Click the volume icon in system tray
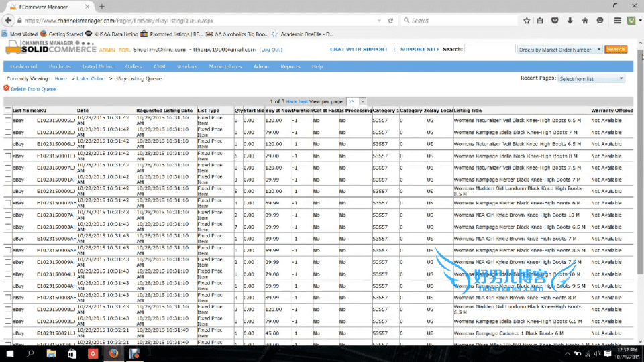Screen dimensions: 644x362 click(x=597, y=354)
